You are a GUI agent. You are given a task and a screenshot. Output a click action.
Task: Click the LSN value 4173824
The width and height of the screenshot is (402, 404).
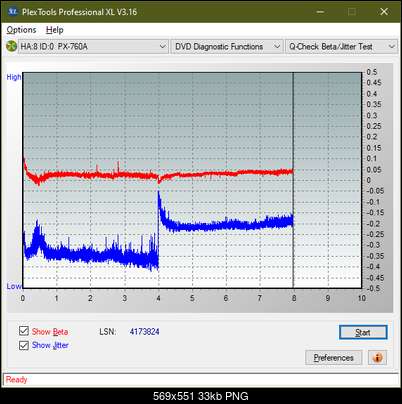tap(144, 332)
